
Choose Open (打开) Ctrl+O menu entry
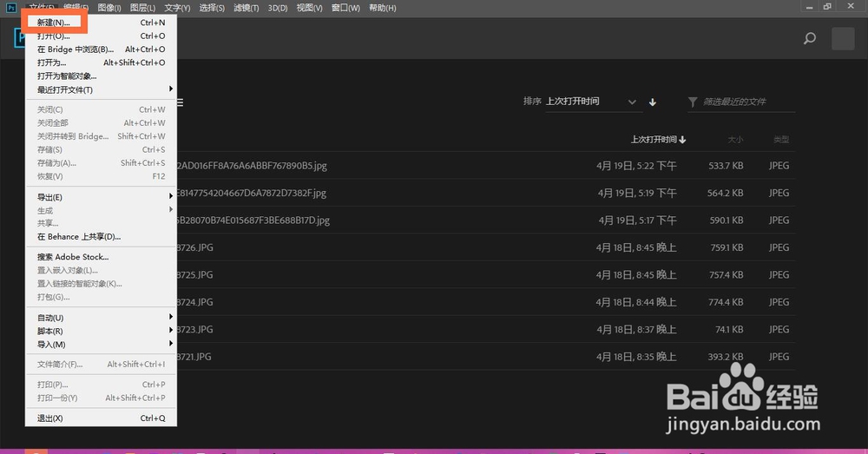(x=101, y=36)
